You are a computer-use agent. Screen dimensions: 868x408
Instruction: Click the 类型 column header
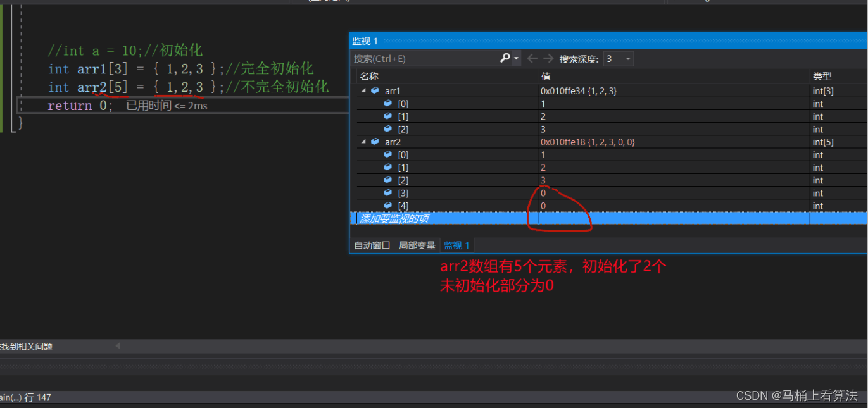(x=822, y=77)
